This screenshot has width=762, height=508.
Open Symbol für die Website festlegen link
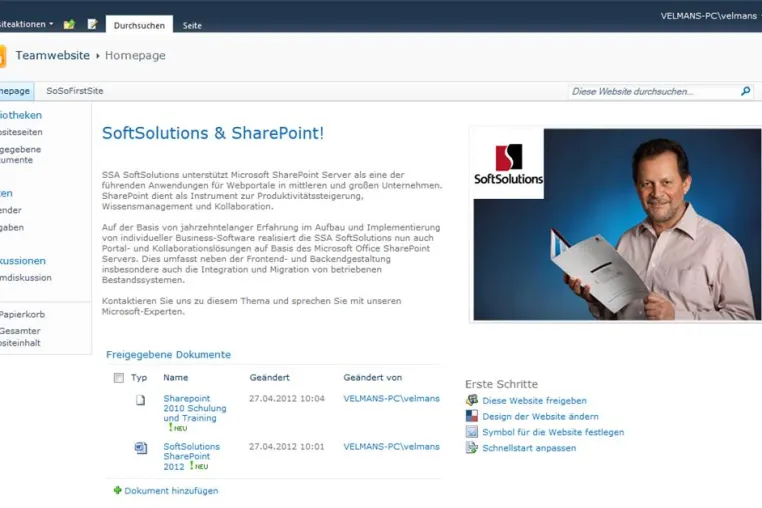[553, 432]
